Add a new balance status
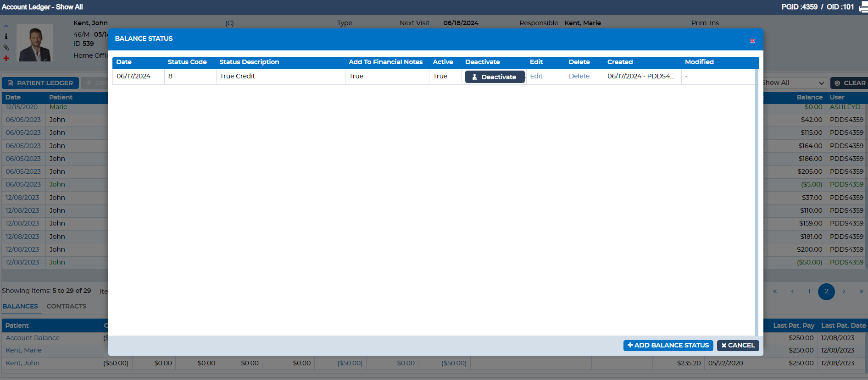 click(x=668, y=345)
